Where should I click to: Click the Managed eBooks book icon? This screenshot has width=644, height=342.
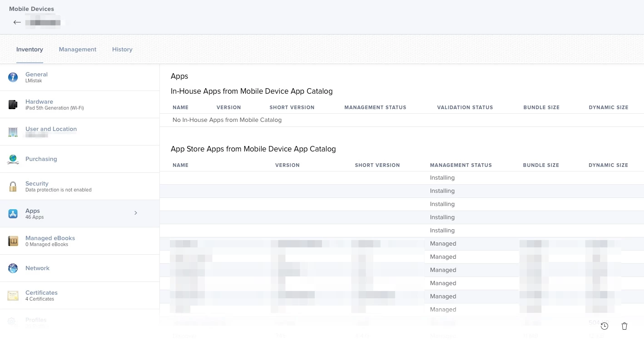click(13, 241)
